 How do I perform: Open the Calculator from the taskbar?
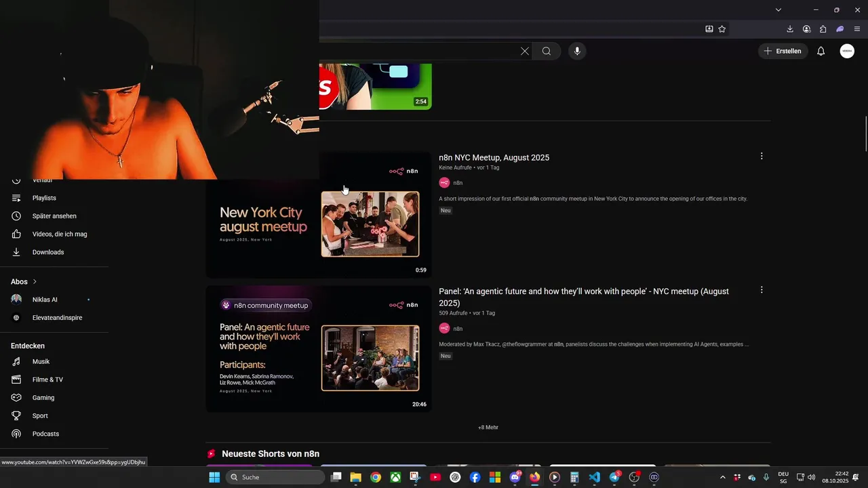coord(574,477)
